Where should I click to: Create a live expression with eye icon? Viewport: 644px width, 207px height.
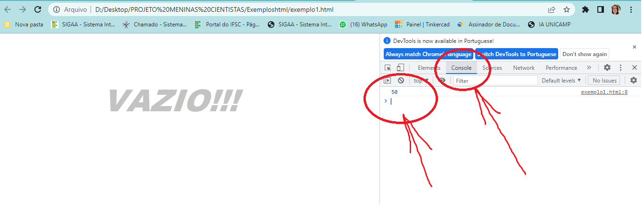click(442, 81)
